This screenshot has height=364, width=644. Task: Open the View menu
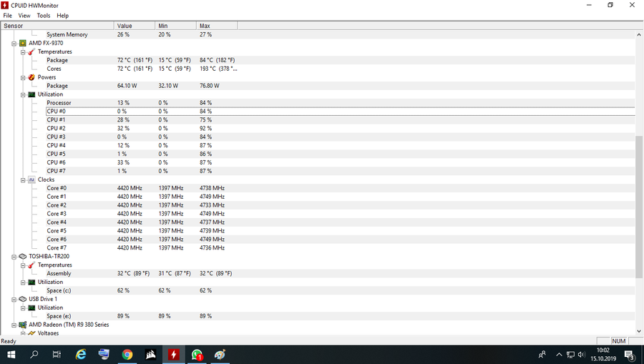point(24,16)
